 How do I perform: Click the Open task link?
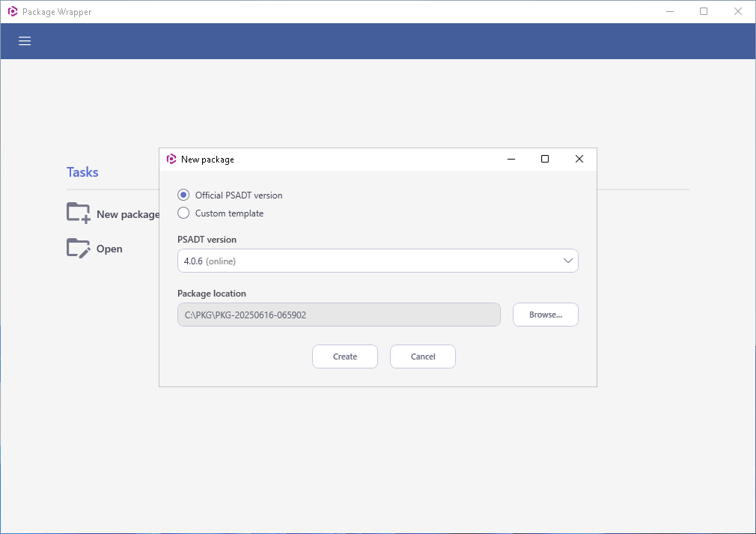(x=109, y=249)
